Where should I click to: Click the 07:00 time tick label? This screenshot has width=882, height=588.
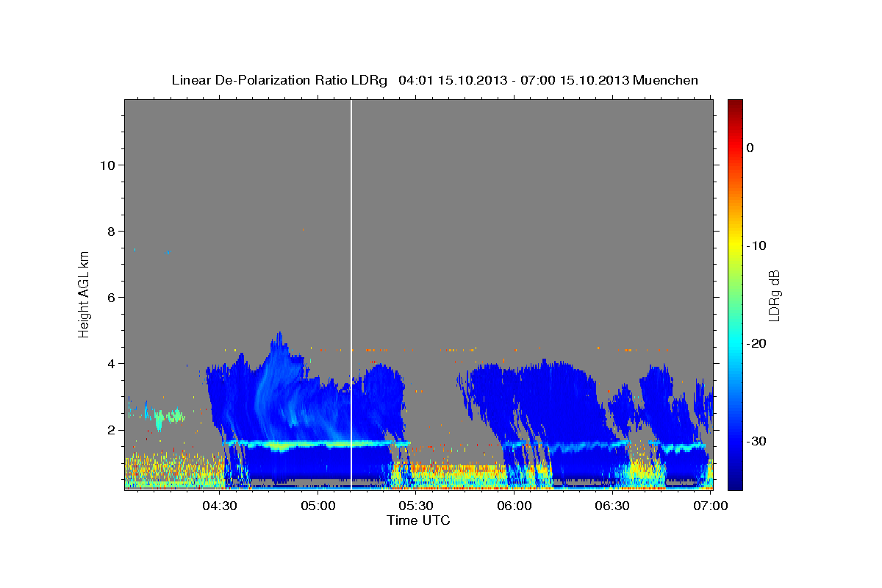(711, 506)
